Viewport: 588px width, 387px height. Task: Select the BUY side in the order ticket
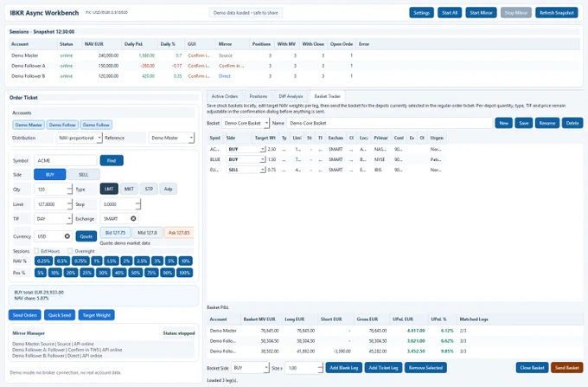[50, 175]
